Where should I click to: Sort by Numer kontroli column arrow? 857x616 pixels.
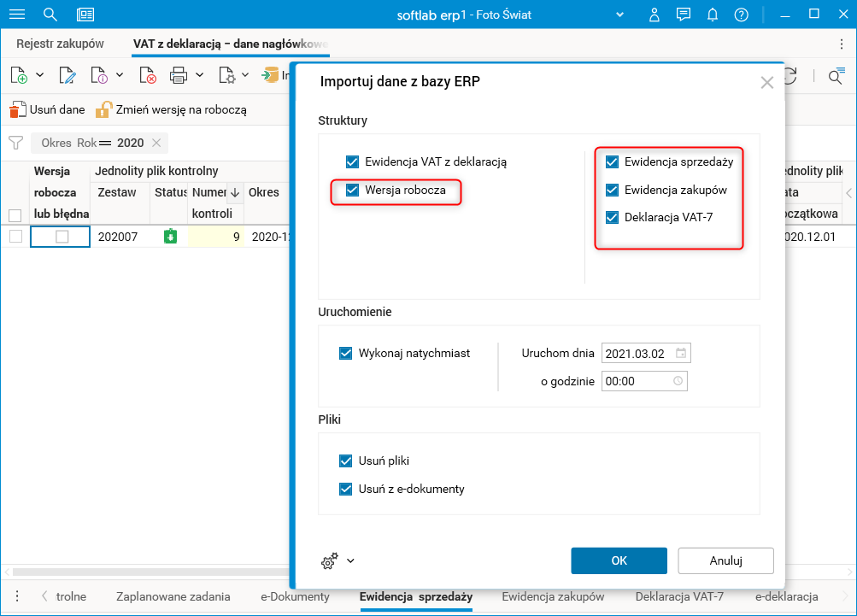(x=235, y=192)
